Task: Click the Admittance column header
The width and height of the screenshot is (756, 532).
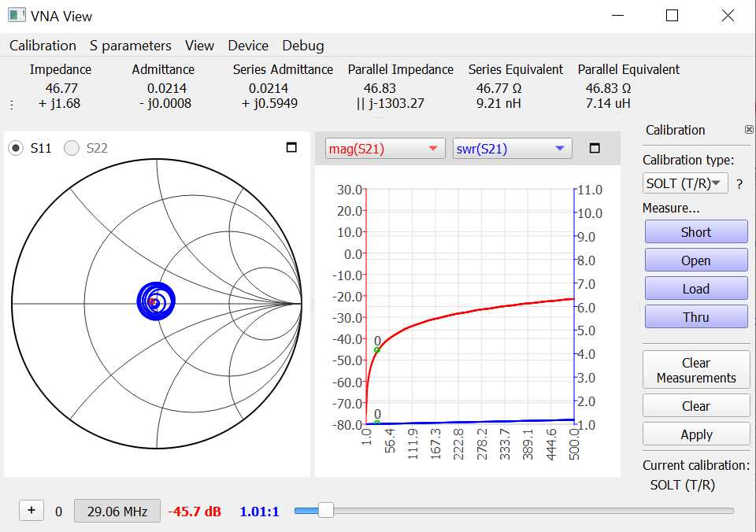Action: click(164, 69)
